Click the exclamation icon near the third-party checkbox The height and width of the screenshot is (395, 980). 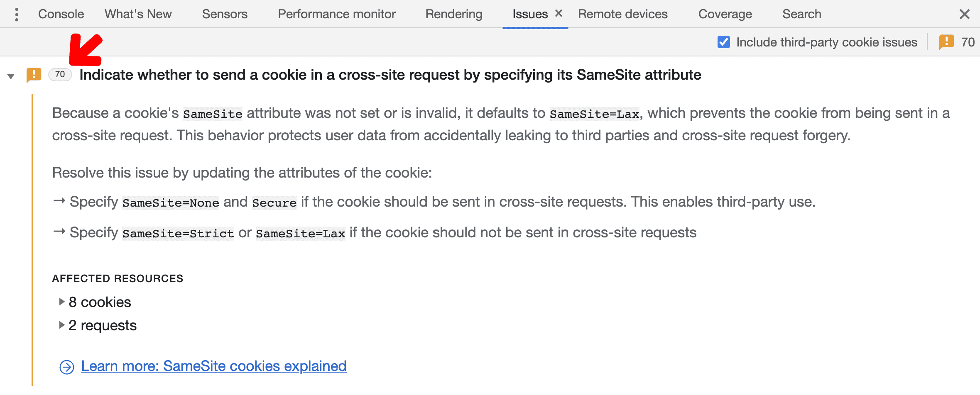[947, 42]
